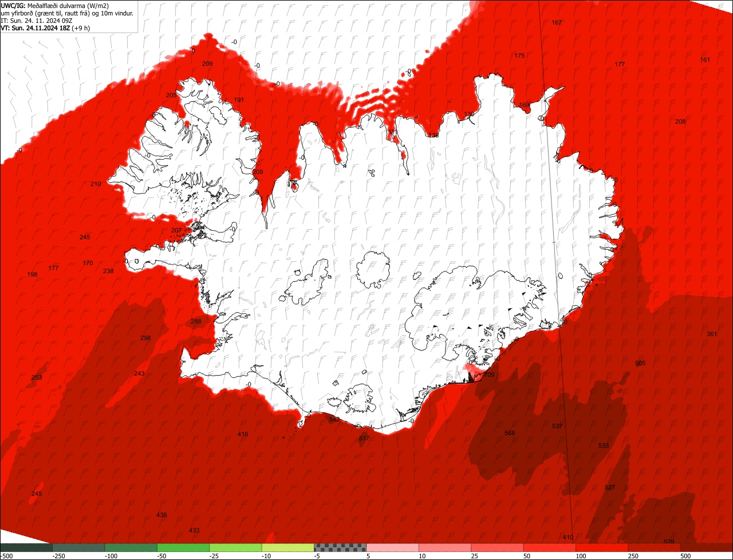733x560 pixels.
Task: Click the pink 10 to 25 legend swatch
Action: (445, 547)
